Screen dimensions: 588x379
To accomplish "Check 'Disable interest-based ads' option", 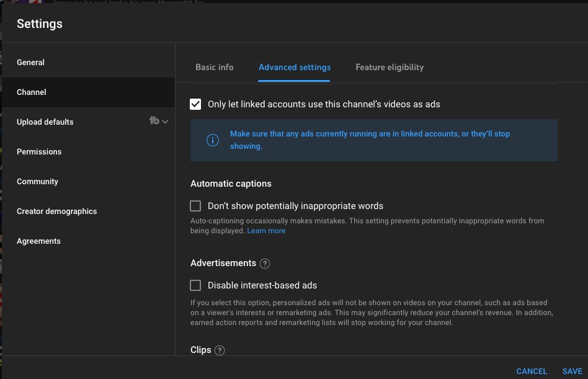I will 195,285.
